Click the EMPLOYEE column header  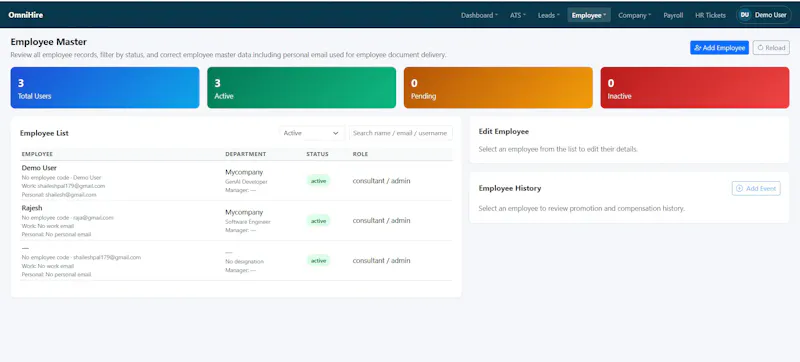(37, 154)
